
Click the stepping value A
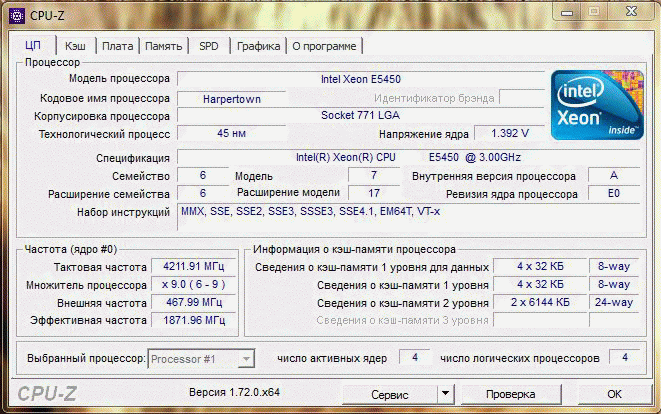614,175
